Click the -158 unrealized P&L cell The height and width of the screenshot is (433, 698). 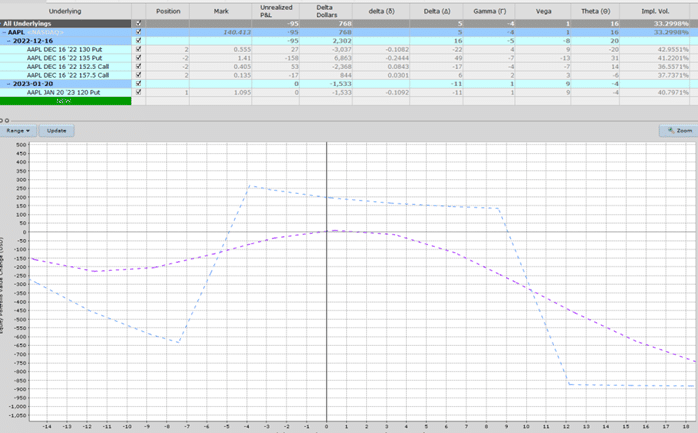[291, 58]
